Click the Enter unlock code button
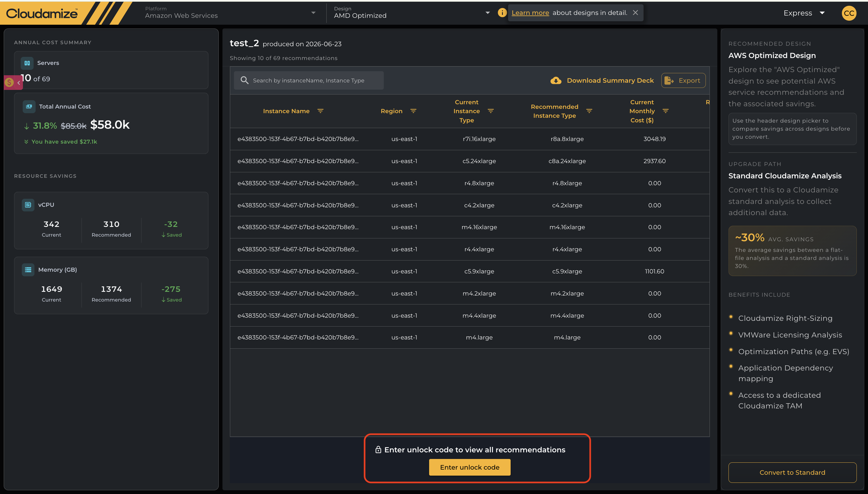This screenshot has height=494, width=868. point(470,467)
